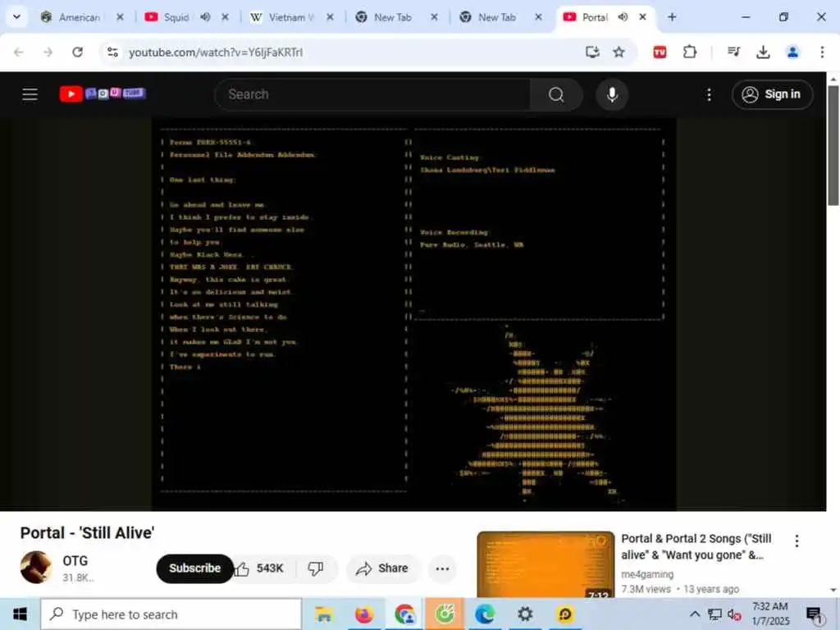Select the youtube.com URL in address bar
Screen dimensions: 840x630
point(216,52)
